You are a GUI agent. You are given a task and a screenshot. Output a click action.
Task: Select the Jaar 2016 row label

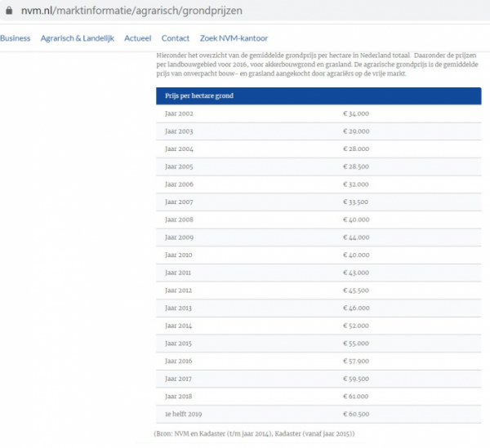click(x=179, y=361)
